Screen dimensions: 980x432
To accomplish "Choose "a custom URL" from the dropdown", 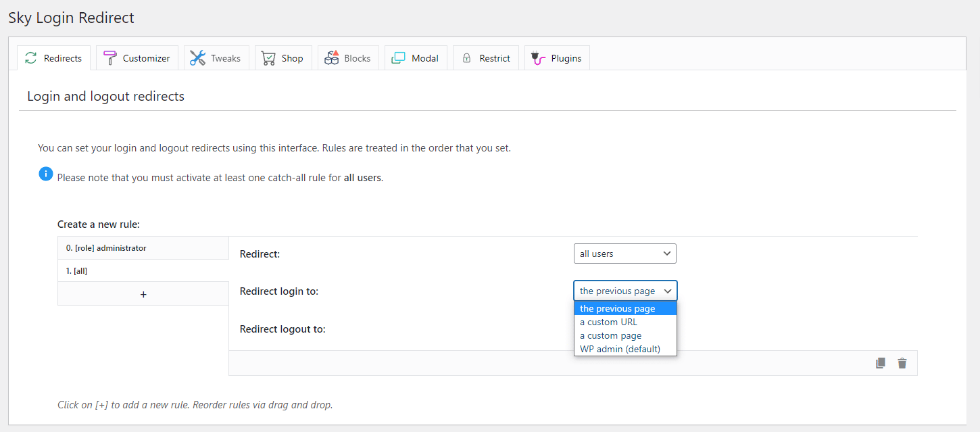I will click(x=608, y=322).
